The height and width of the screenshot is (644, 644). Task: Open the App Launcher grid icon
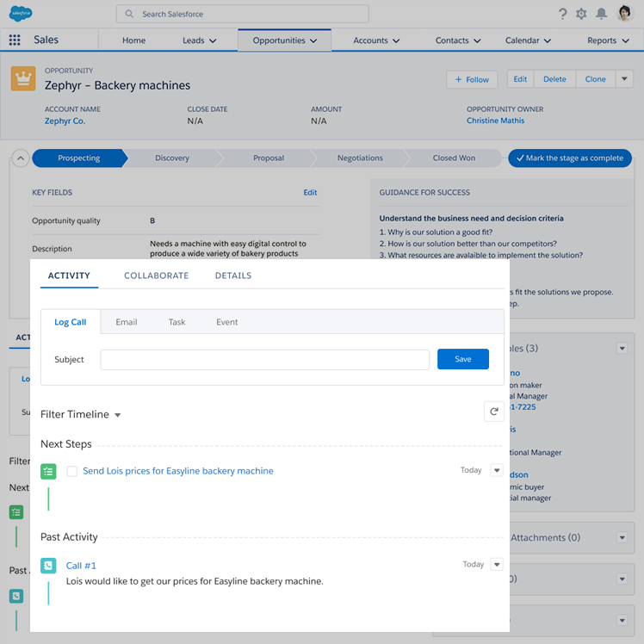[15, 40]
